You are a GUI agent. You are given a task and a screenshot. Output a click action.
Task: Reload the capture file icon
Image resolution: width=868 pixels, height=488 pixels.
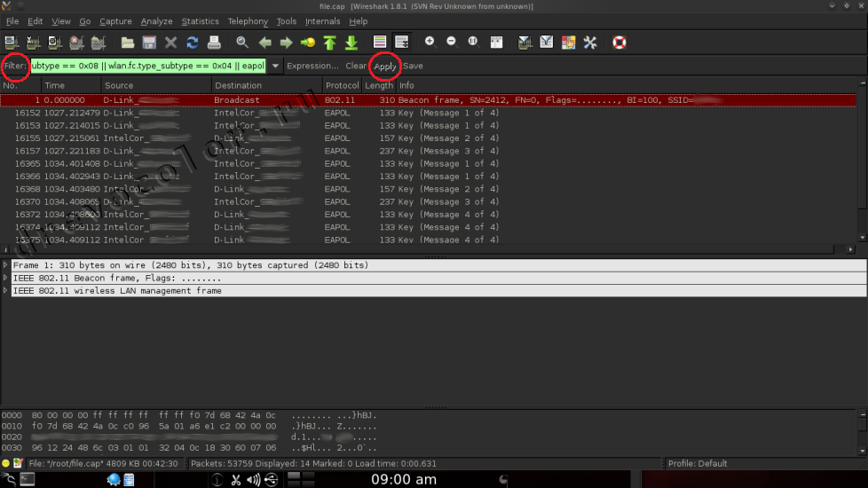(192, 43)
